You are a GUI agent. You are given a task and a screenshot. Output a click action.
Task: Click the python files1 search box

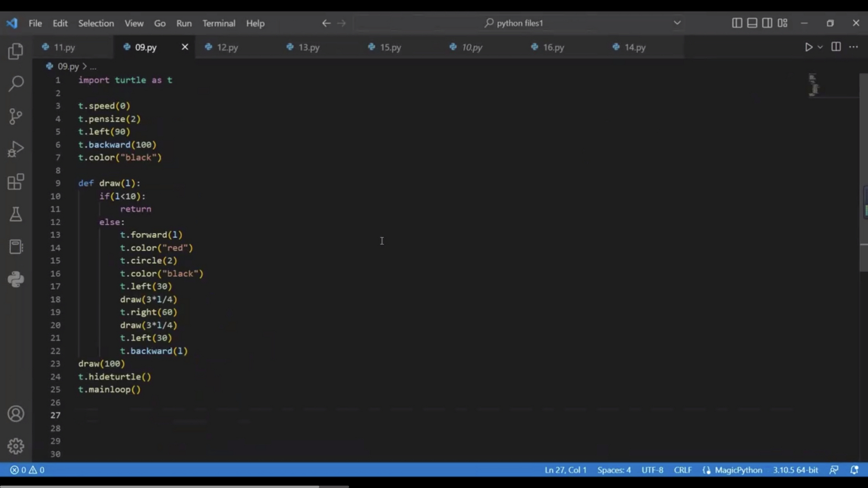click(519, 23)
